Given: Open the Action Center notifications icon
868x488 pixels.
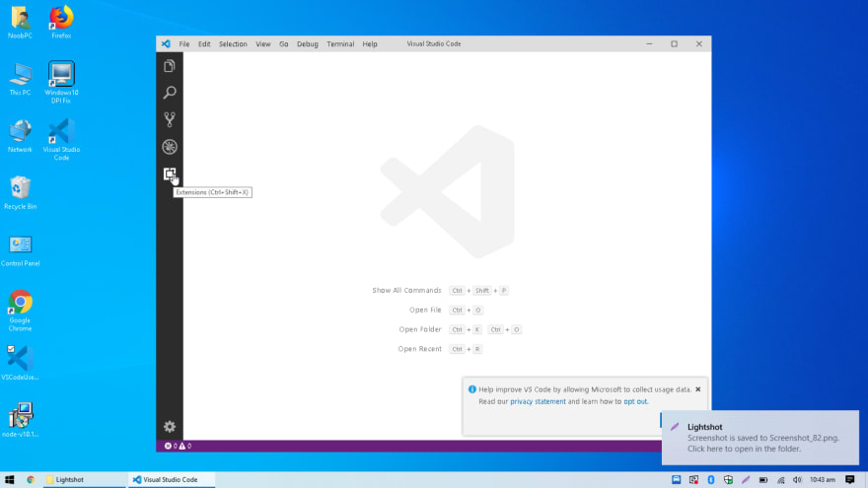Looking at the screenshot, I should coord(849,480).
